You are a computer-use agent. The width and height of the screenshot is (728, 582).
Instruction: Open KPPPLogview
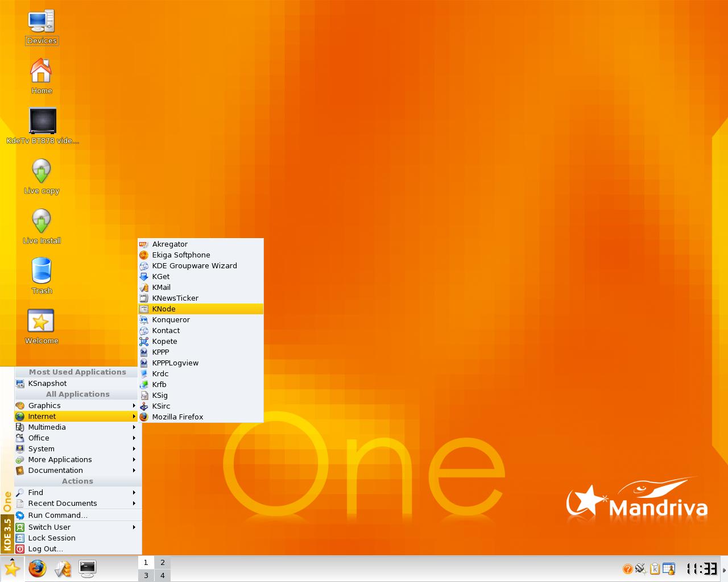pyautogui.click(x=201, y=363)
